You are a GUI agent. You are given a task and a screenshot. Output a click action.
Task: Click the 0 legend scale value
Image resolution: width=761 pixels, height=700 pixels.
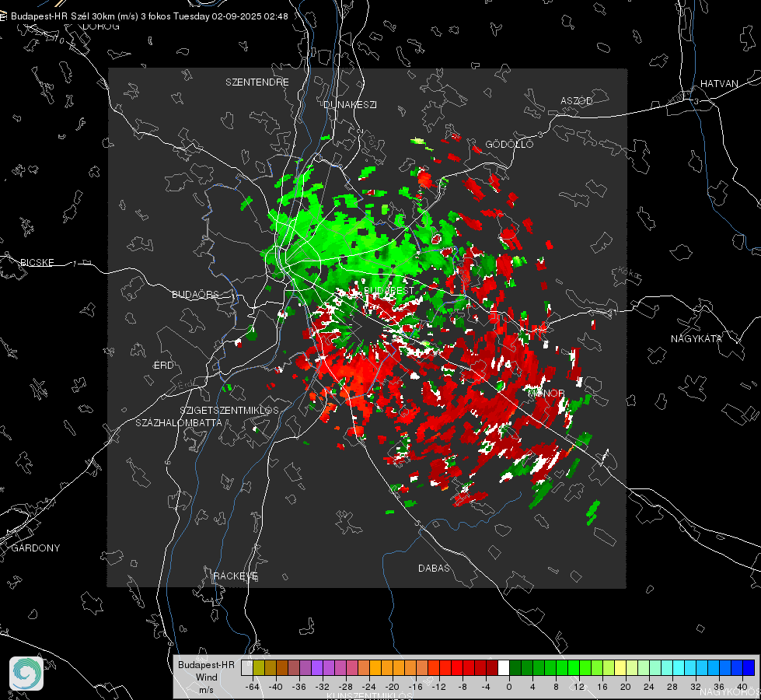pos(508,687)
